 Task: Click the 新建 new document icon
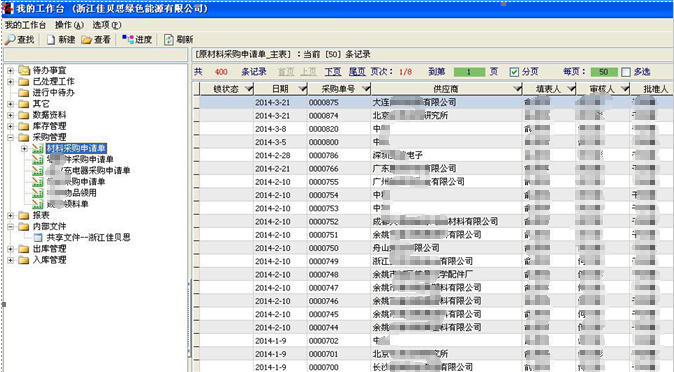[51, 40]
